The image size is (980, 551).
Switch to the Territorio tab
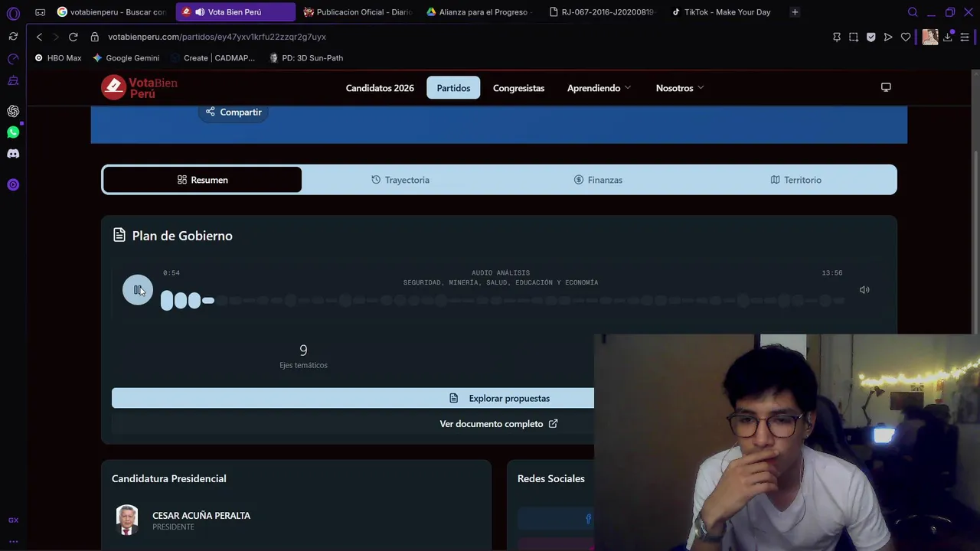coord(795,180)
